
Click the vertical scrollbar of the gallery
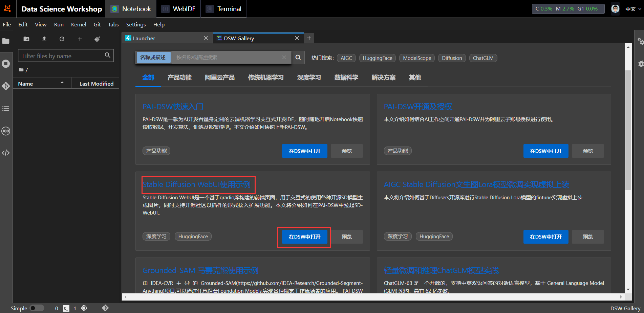tap(628, 130)
